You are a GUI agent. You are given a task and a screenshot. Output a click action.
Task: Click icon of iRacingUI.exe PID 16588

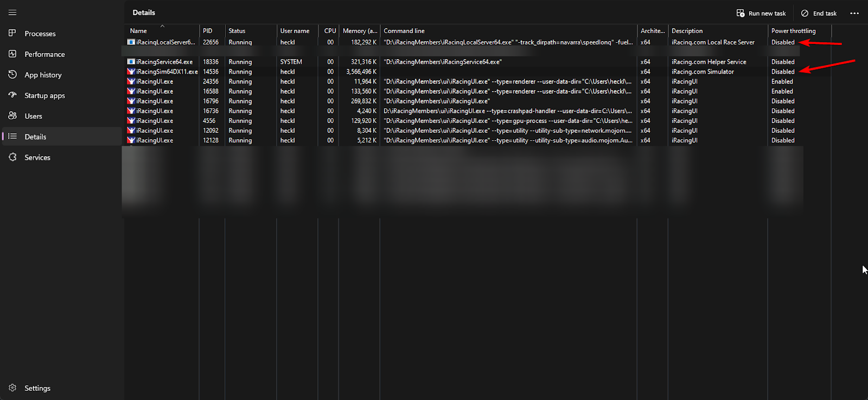(131, 91)
